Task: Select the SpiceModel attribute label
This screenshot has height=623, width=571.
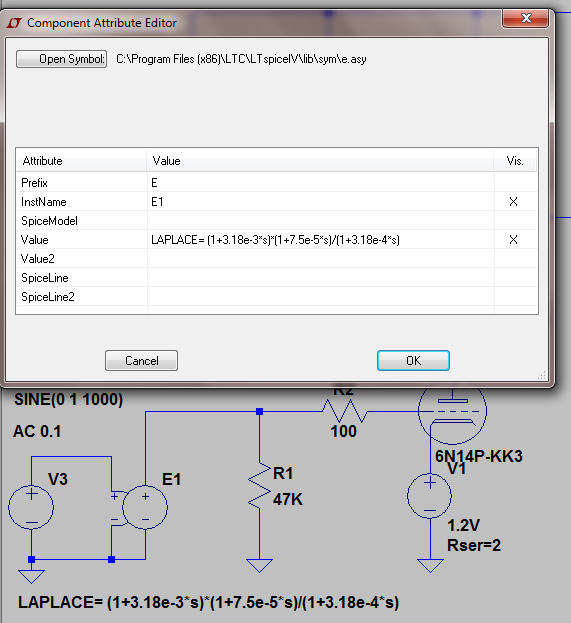Action: pyautogui.click(x=49, y=221)
